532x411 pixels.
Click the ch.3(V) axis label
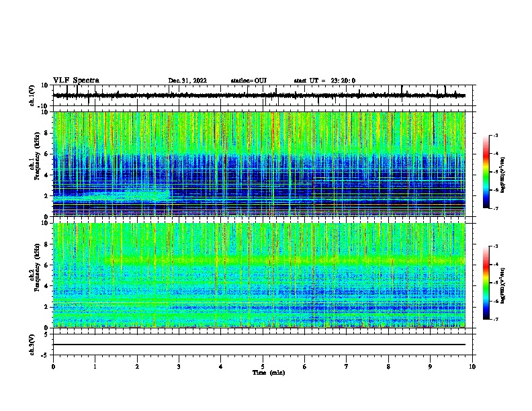coord(32,345)
